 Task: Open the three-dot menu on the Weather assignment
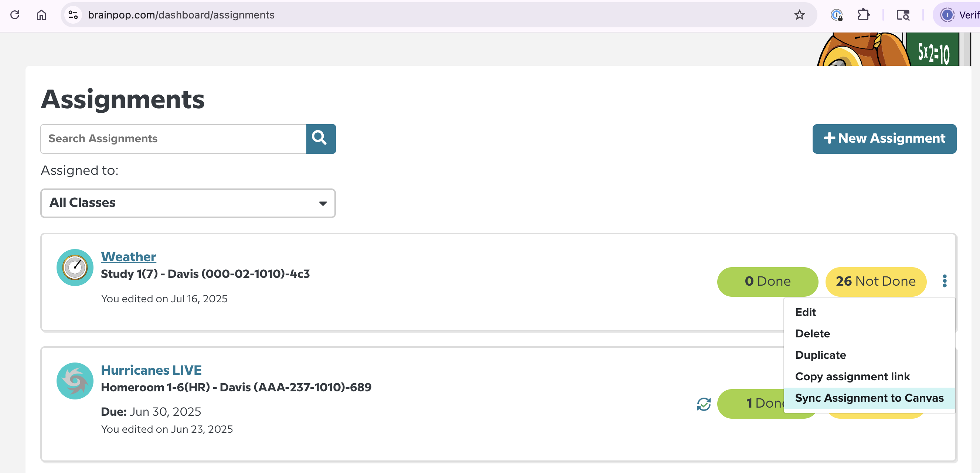(x=945, y=281)
